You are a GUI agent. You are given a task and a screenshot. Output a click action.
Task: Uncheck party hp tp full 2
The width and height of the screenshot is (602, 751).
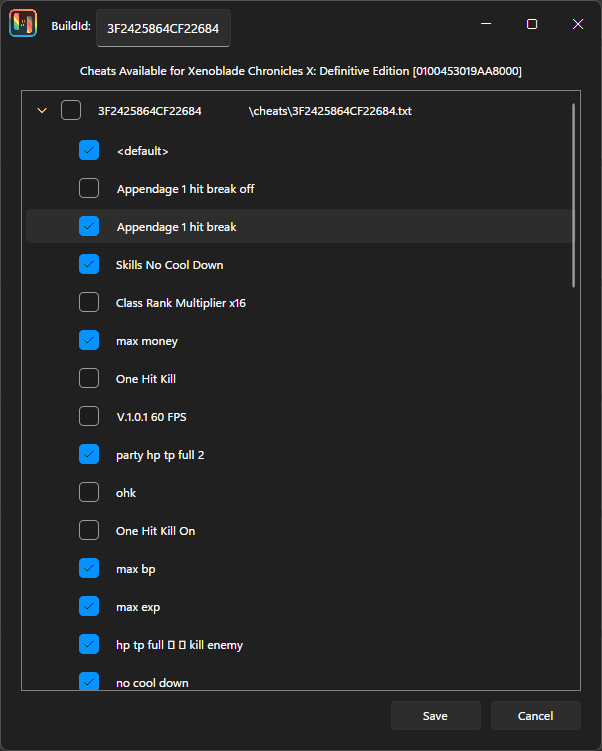[89, 454]
